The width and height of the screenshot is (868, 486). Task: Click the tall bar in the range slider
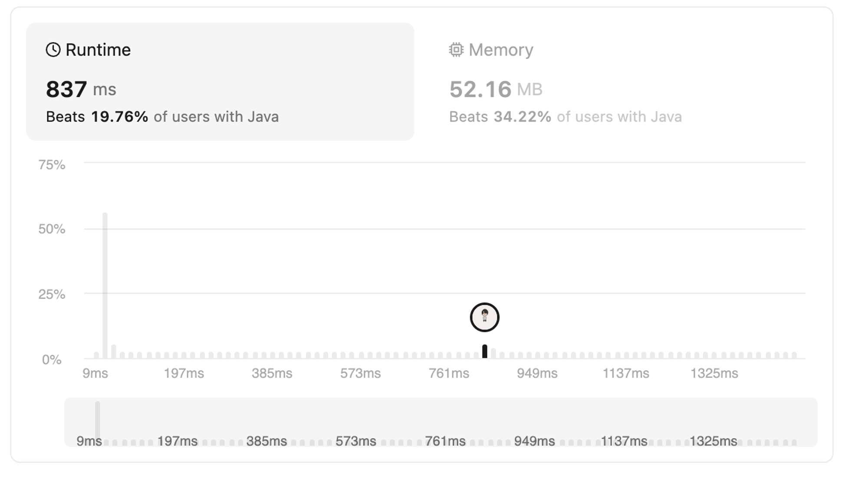click(98, 420)
